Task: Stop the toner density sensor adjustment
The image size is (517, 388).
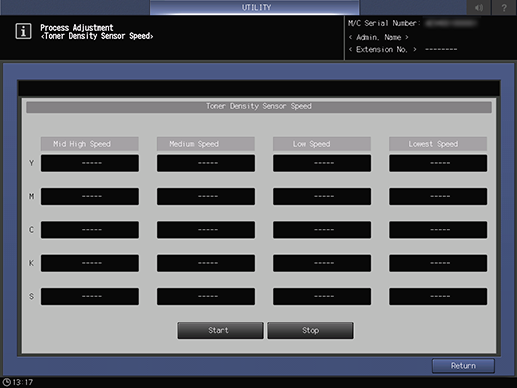Action: pos(310,330)
